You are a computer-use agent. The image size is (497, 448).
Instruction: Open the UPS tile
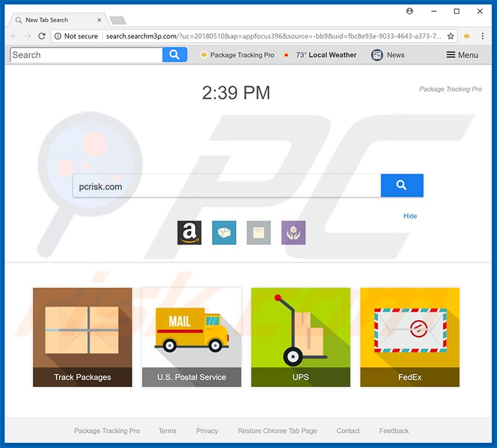coord(301,337)
